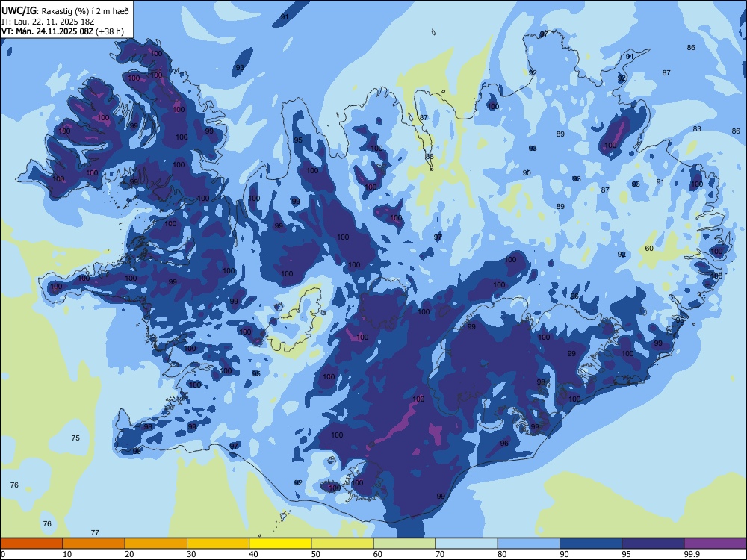Click the 'IT: Lau. 22. 11. 2025 18Z' line

point(48,22)
